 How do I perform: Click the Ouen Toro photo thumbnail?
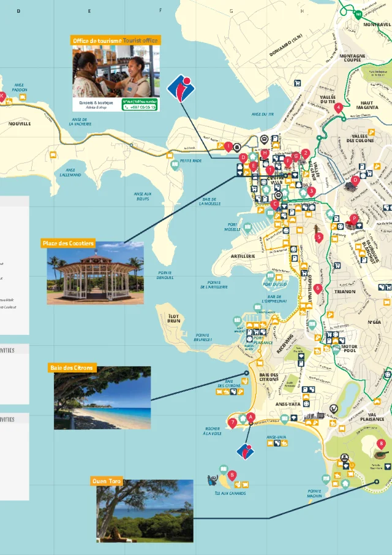145,511
